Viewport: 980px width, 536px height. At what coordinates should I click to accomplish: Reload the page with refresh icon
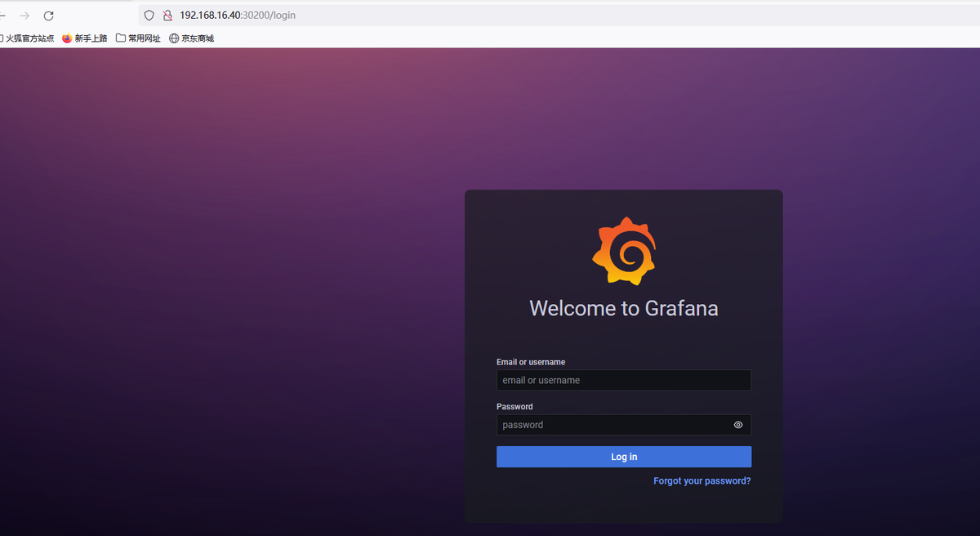pyautogui.click(x=49, y=16)
